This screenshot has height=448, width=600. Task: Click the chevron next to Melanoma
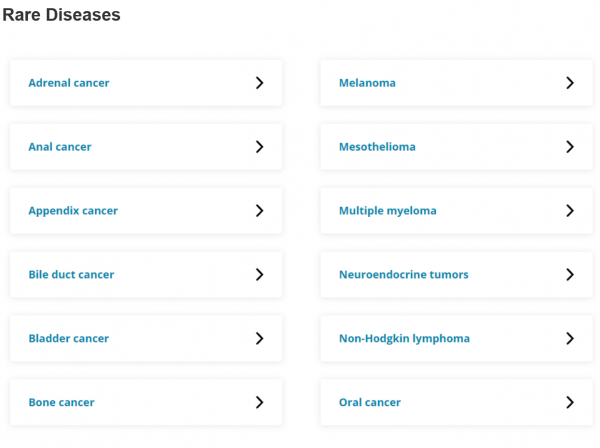[x=570, y=83]
